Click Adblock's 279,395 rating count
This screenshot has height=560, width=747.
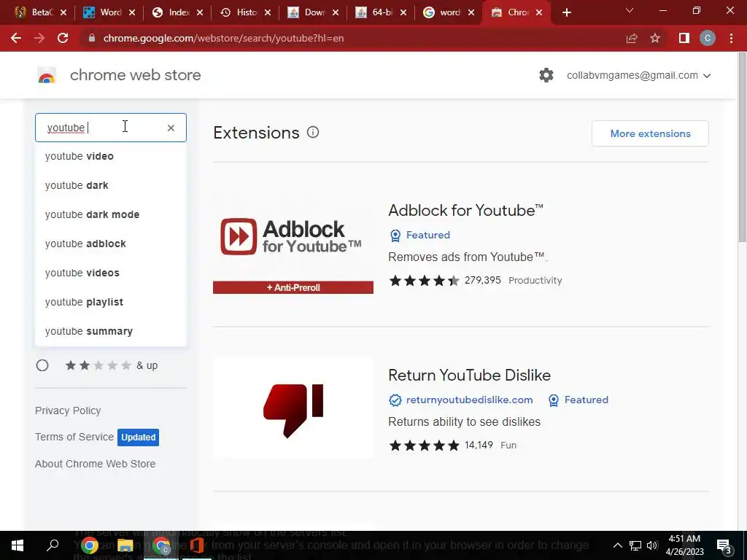click(x=483, y=280)
